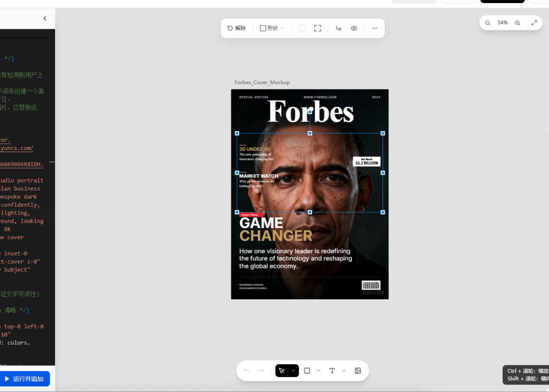Open the more options ellipsis menu
The image size is (549, 392).
coord(375,28)
